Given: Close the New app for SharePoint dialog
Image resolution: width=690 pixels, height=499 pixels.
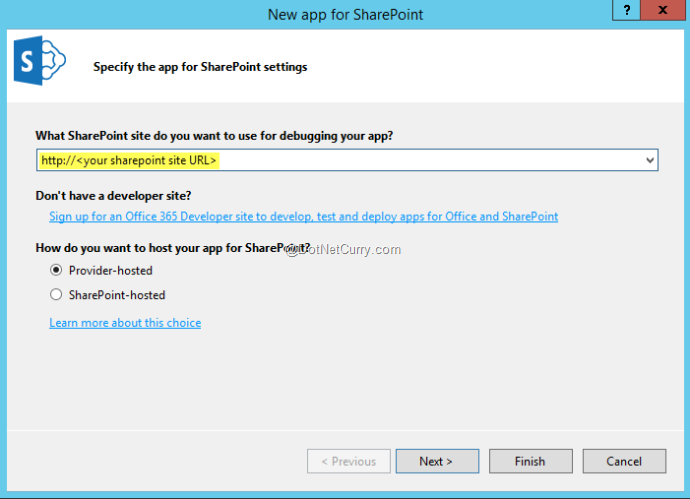Looking at the screenshot, I should (x=662, y=10).
